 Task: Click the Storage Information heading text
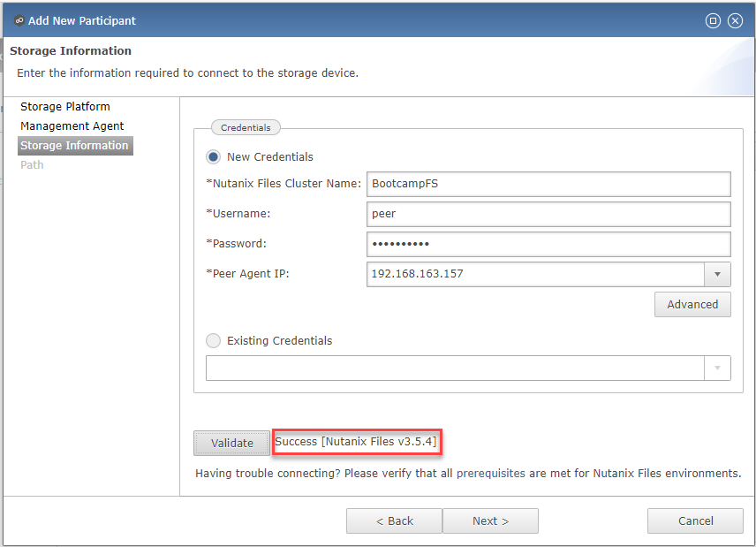[71, 50]
